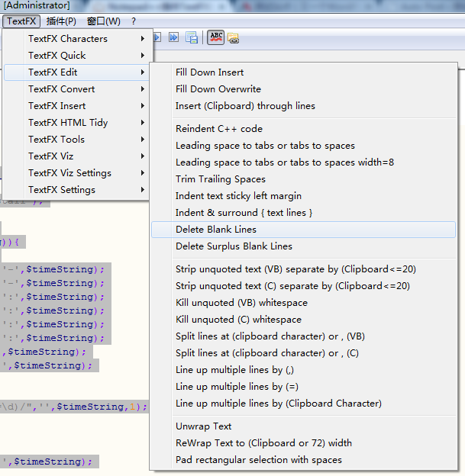Screen dimensions: 465x476
Task: Select ReWrap Text to (Clipboard or 72) width
Action: pos(303,443)
